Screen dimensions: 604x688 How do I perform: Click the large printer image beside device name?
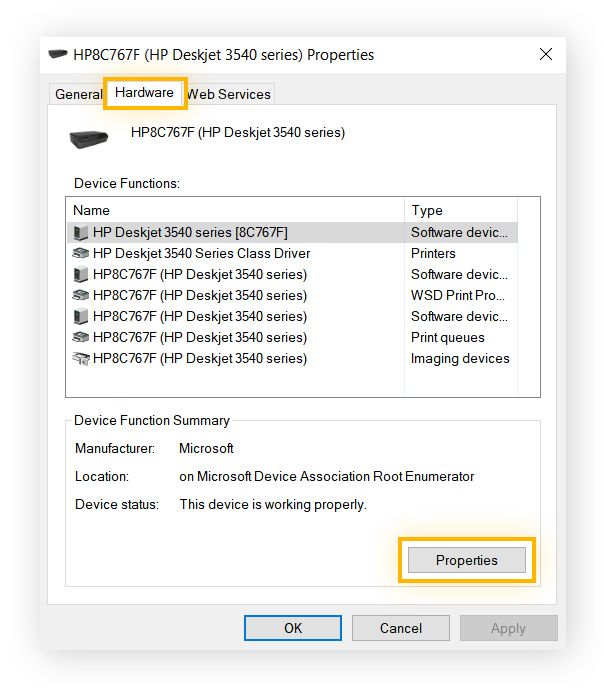(x=89, y=139)
